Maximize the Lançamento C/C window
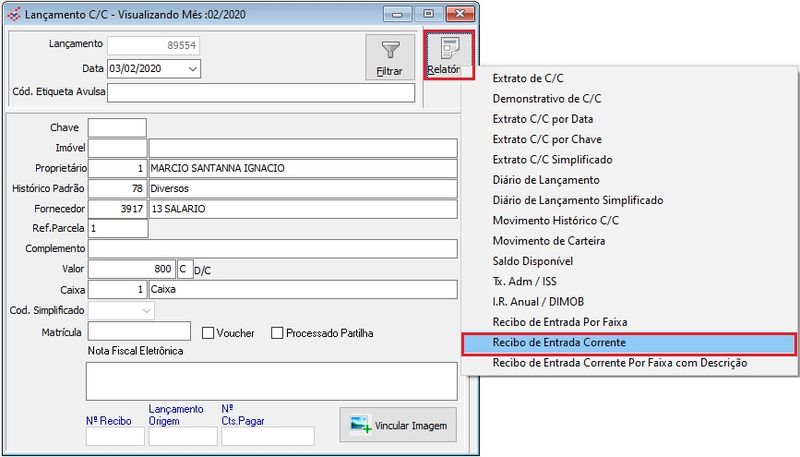Image resolution: width=800 pixels, height=457 pixels. point(429,14)
